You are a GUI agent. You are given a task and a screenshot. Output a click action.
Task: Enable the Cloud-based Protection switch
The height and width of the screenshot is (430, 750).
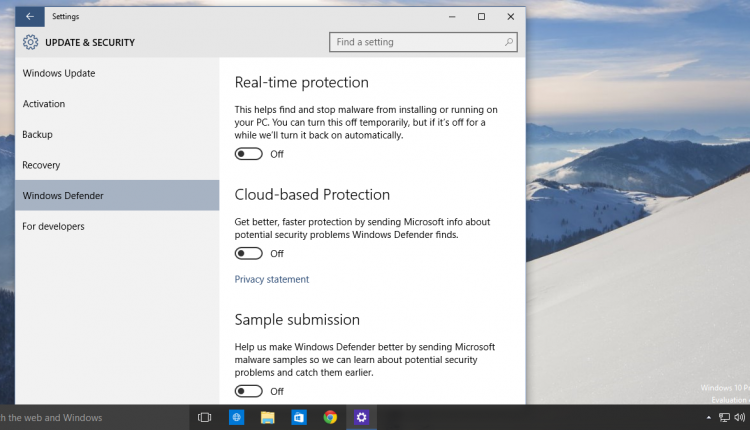coord(249,254)
